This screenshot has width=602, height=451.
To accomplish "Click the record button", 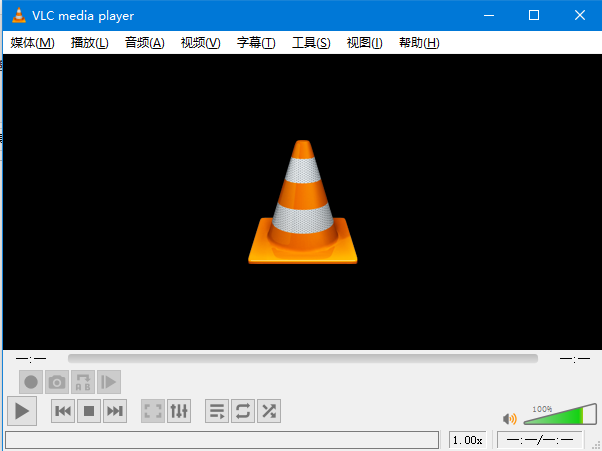I will (31, 382).
